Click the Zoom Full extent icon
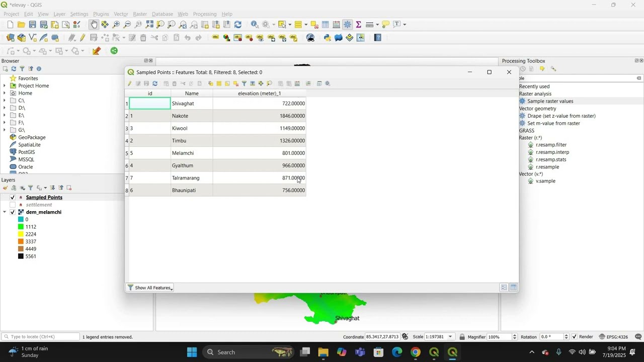644x362 pixels. click(x=149, y=24)
